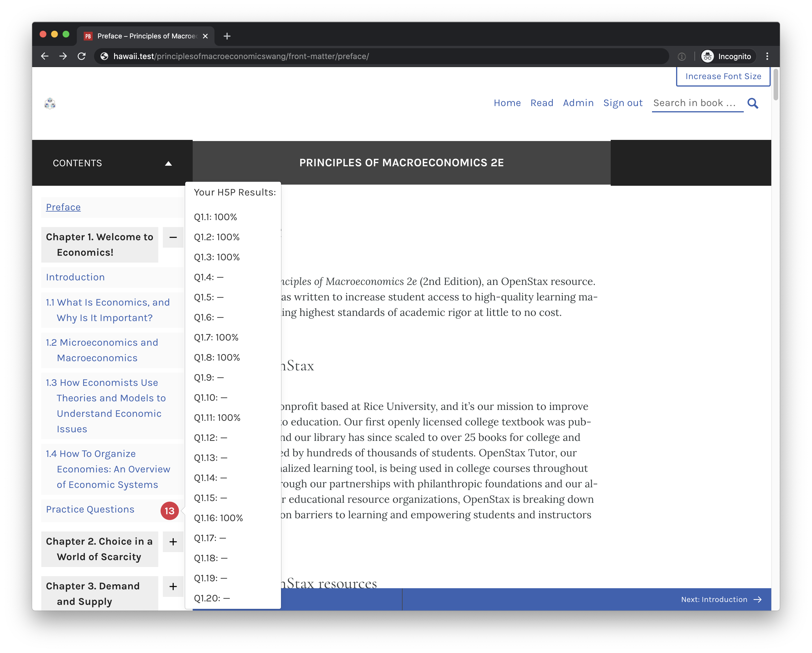
Task: Click the browser forward arrow
Action: pos(63,56)
